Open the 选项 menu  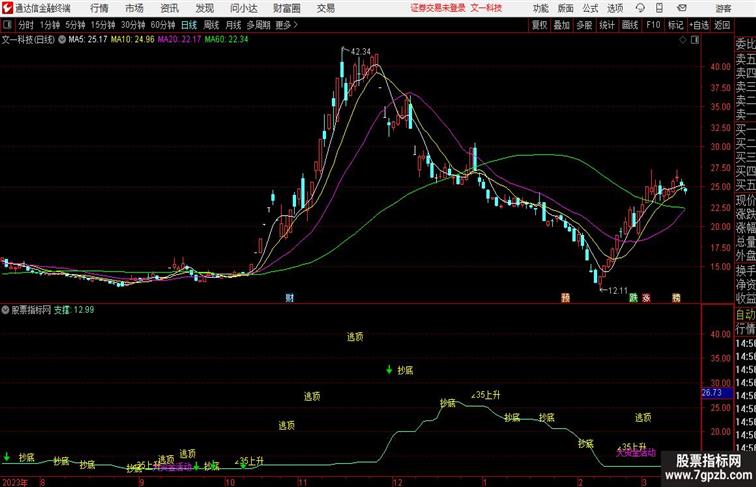615,8
